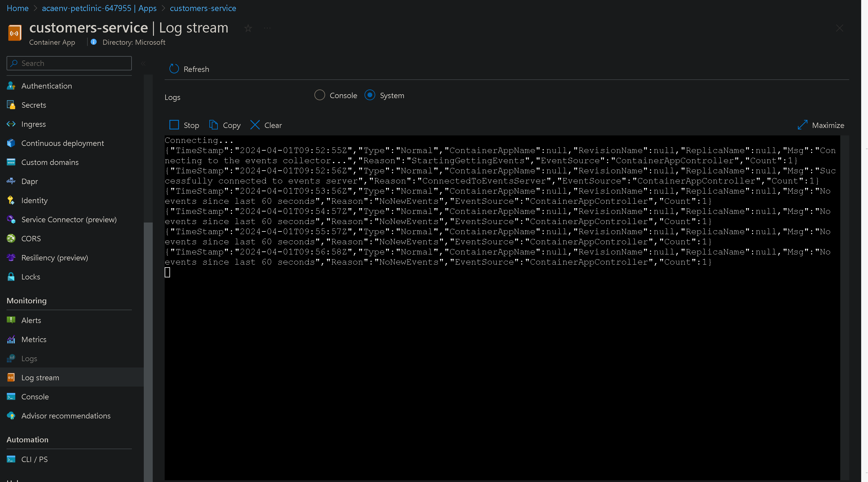This screenshot has height=482, width=868.
Task: Click the customers-service breadcrumb link
Action: (x=202, y=8)
